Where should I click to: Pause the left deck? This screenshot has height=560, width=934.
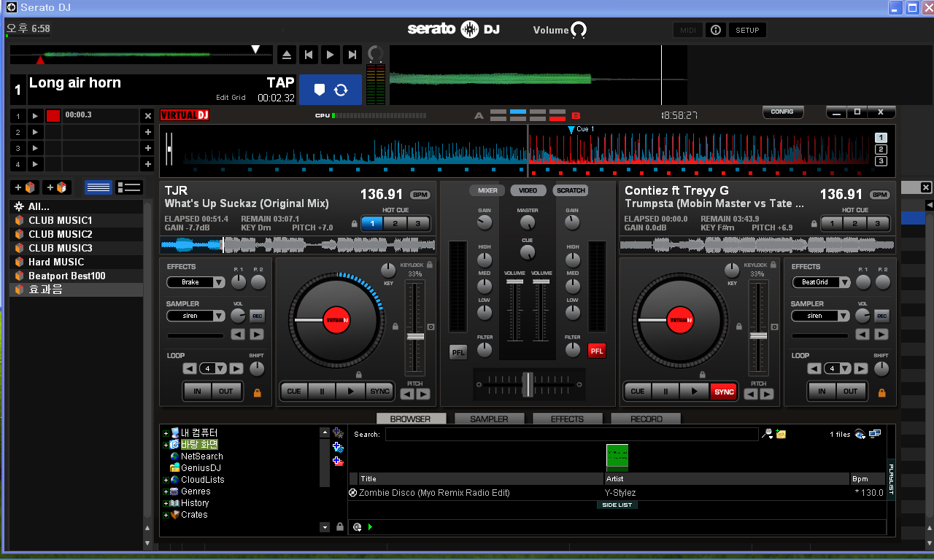click(x=322, y=392)
